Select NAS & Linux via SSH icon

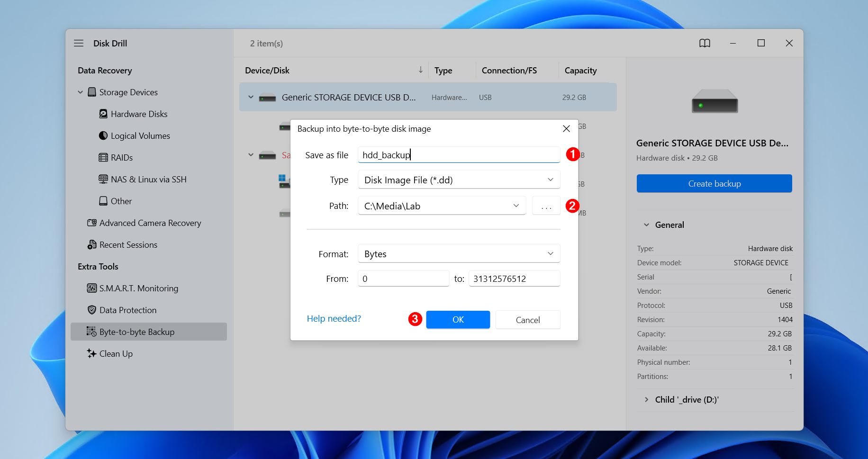point(103,180)
